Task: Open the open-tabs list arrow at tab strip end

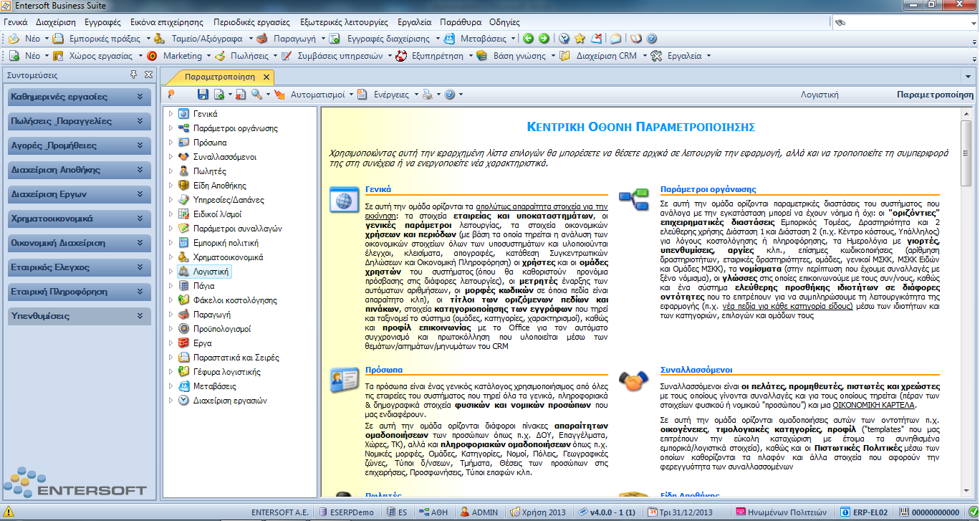Action: (x=968, y=76)
